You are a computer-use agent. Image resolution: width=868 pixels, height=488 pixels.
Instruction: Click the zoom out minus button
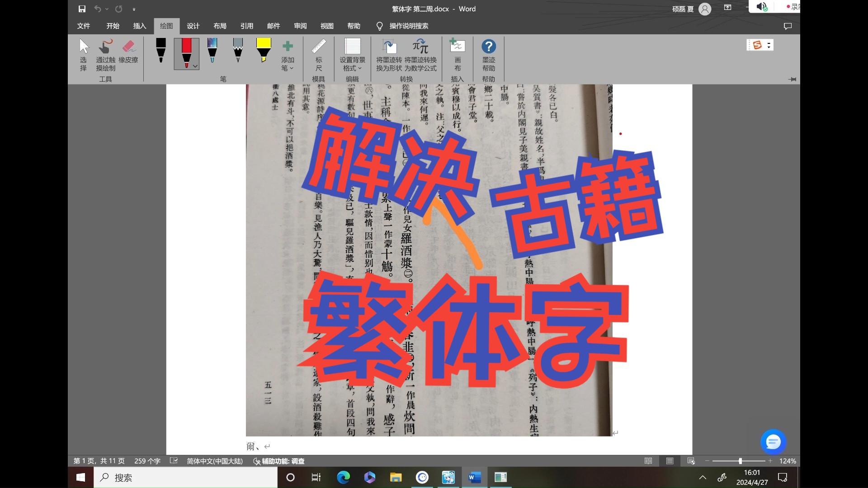coord(707,461)
